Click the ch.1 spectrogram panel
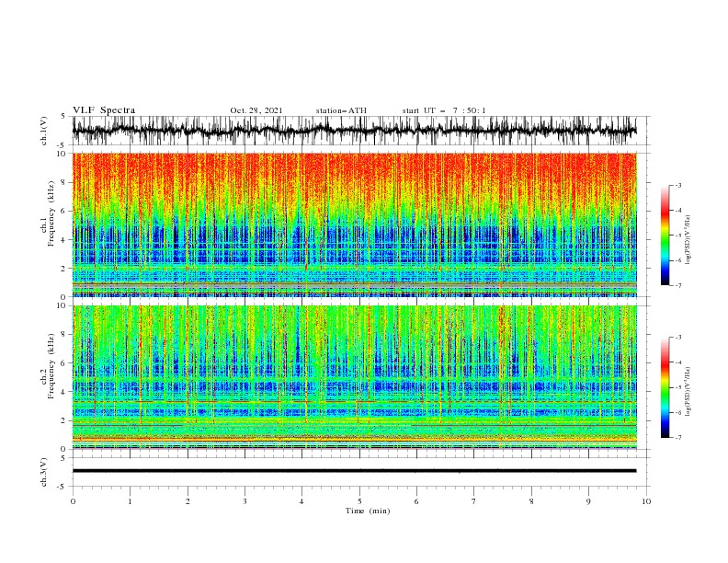The image size is (728, 563). (x=354, y=224)
